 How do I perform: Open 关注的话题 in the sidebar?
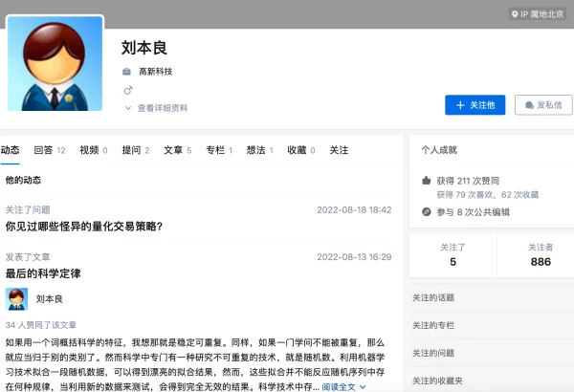pos(433,297)
